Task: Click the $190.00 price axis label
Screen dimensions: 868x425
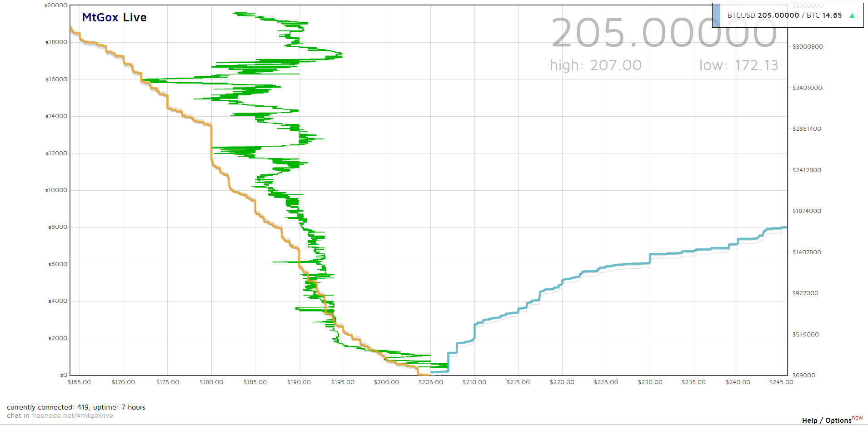Action: [299, 382]
